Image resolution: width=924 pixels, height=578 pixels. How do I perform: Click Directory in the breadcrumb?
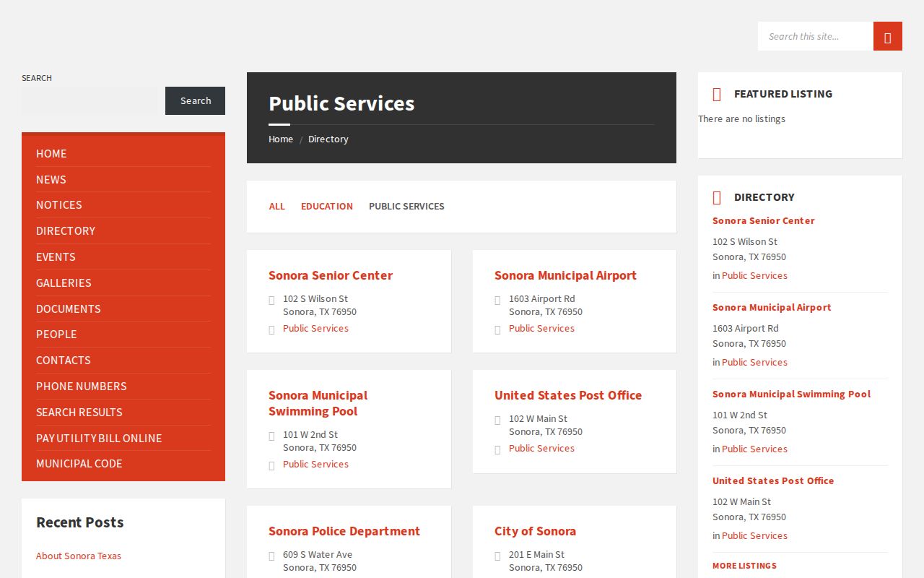(x=328, y=139)
